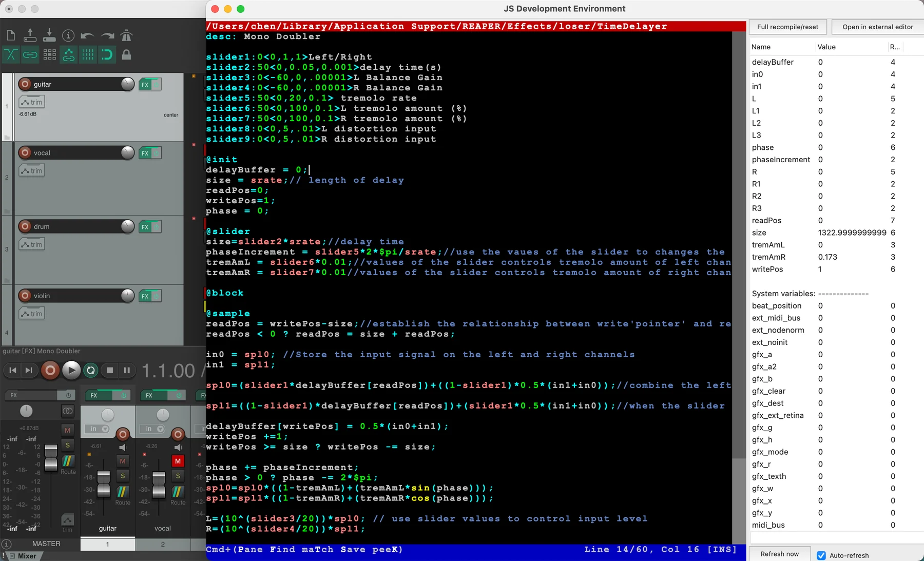Arm record on guitar mixer strip
924x561 pixels.
[123, 434]
